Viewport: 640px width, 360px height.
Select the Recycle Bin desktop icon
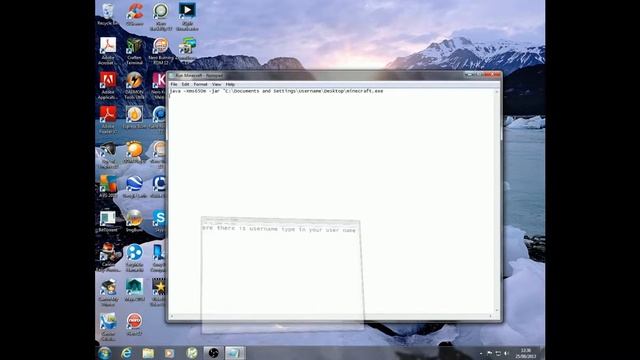point(108,14)
